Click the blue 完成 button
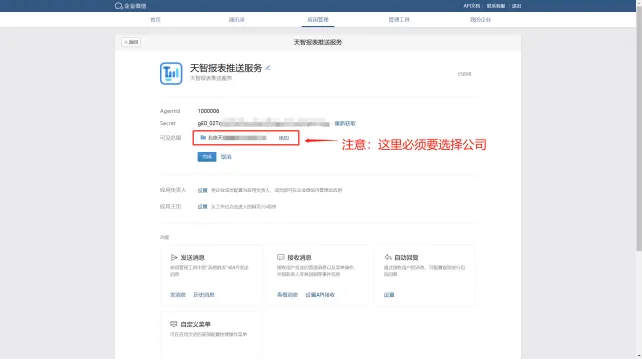 [x=207, y=157]
